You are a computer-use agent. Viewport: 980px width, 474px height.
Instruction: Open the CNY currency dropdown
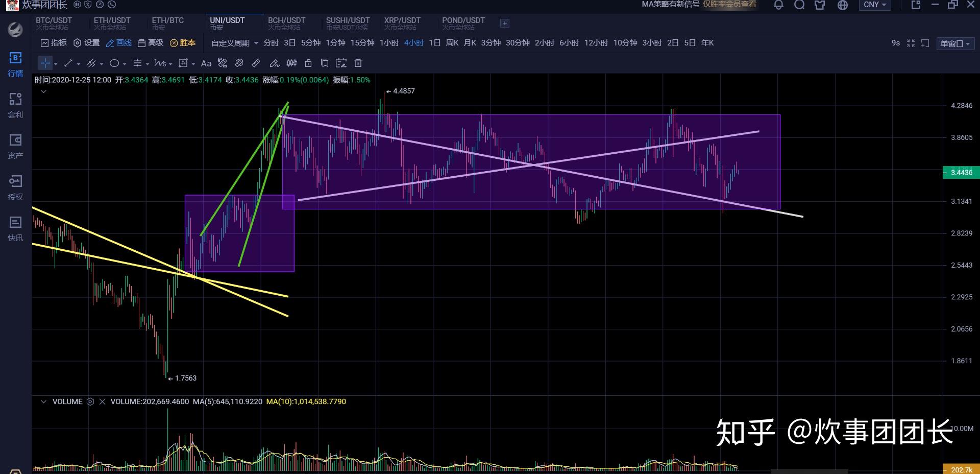pyautogui.click(x=875, y=5)
